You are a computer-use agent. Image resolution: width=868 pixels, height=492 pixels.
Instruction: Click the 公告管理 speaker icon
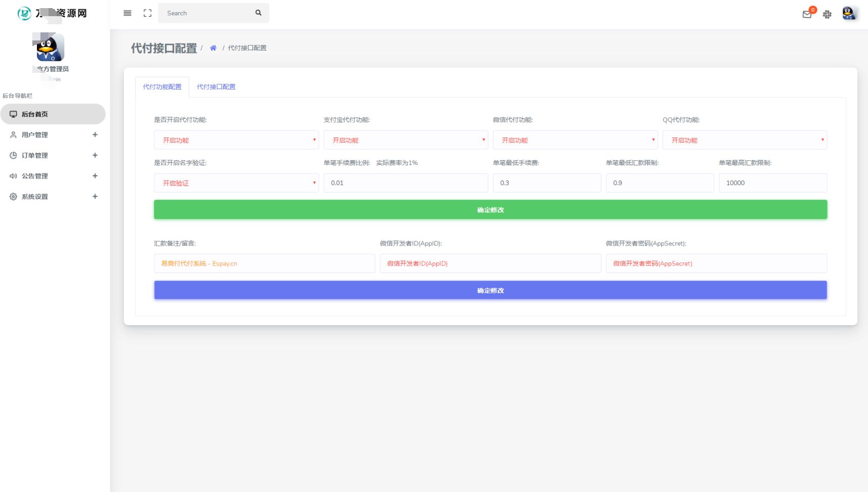13,176
